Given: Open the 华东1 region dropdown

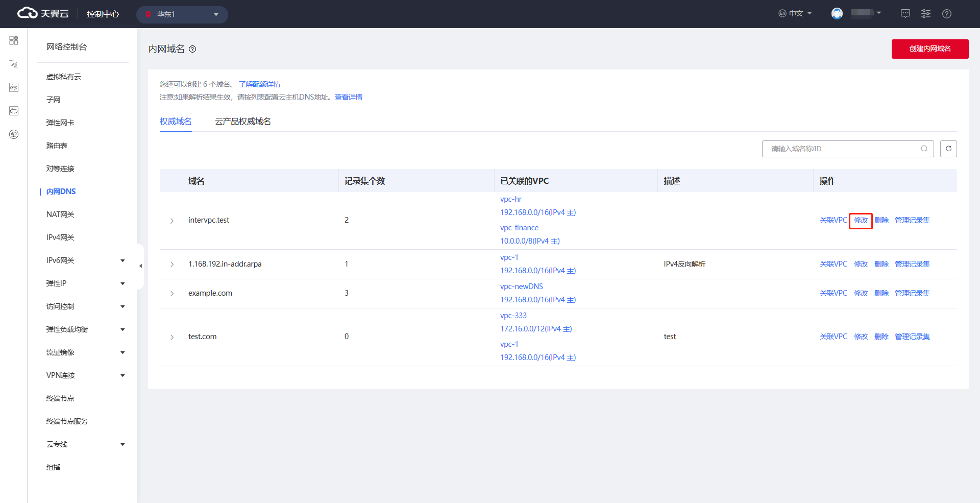Looking at the screenshot, I should point(182,14).
